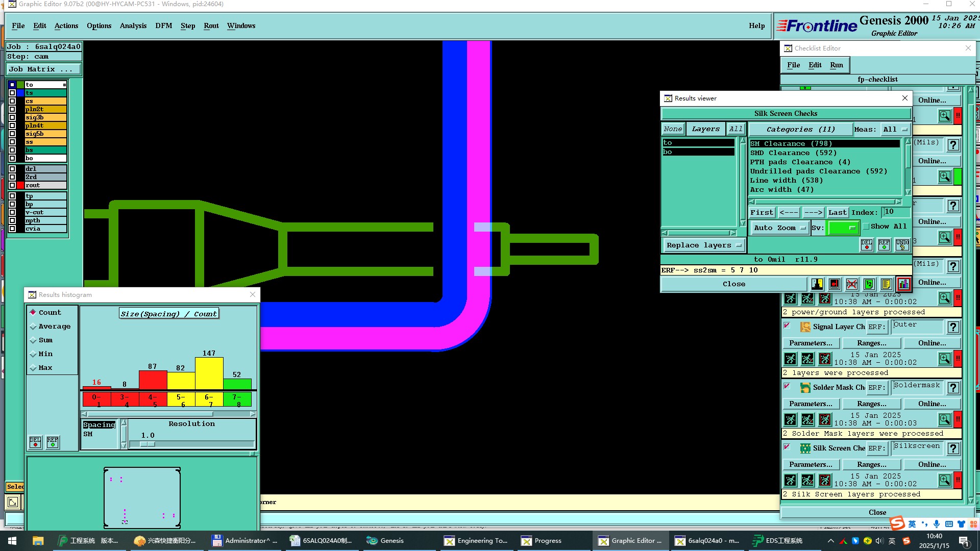Click the UNDO icon in Results viewer

(902, 245)
